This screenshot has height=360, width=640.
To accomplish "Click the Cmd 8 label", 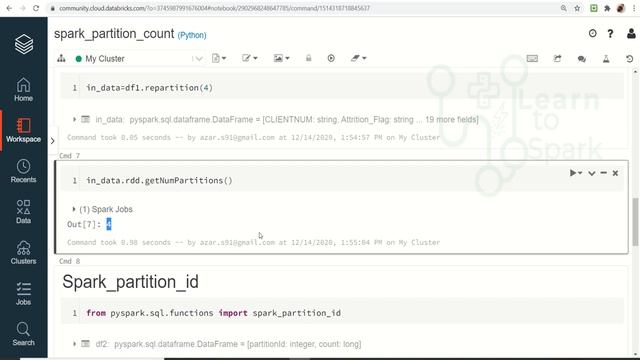I will (69, 261).
